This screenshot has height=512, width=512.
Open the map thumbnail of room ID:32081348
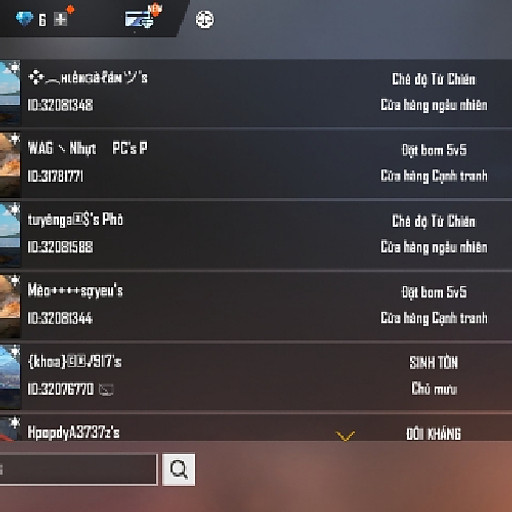[x=10, y=93]
